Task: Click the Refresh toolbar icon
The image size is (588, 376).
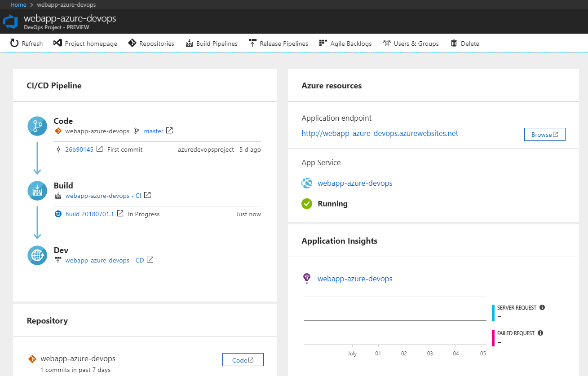Action: [x=14, y=43]
